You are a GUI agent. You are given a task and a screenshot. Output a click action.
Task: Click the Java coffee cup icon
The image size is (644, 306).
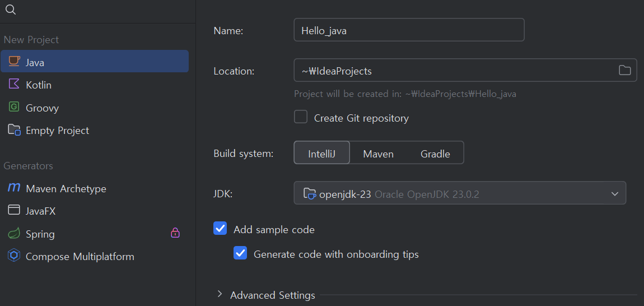tap(14, 61)
